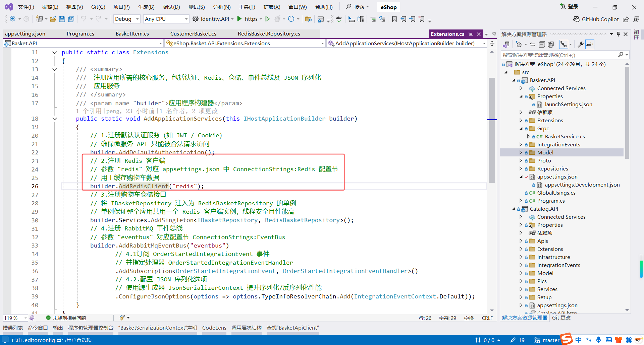This screenshot has height=345, width=644.
Task: Expand the Connected Services node under Basket.API
Action: (x=521, y=88)
